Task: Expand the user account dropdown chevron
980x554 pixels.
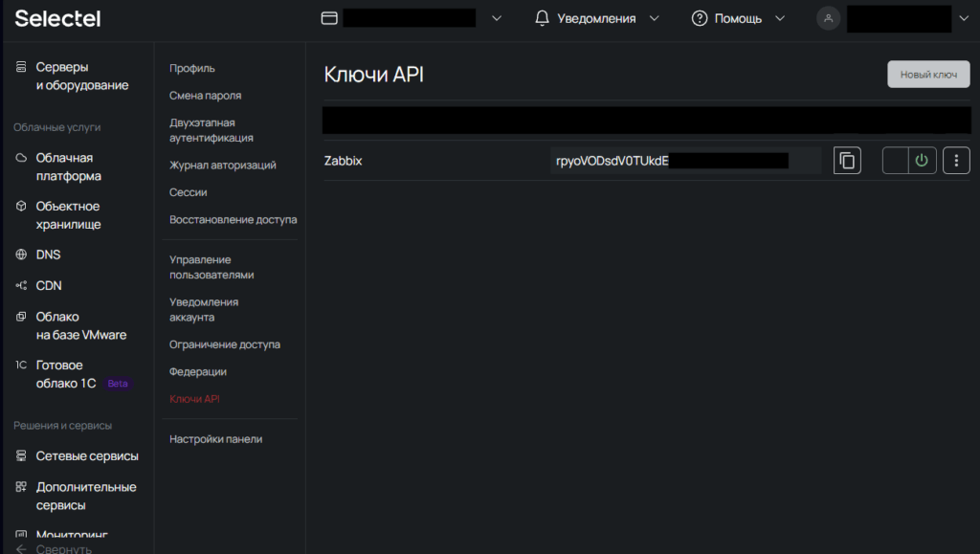Action: pos(963,19)
